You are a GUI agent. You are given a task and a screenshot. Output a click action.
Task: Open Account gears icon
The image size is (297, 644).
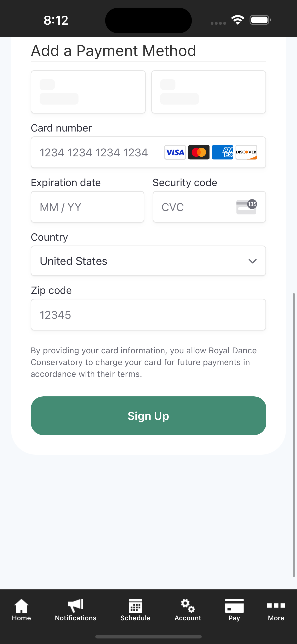coord(188,606)
